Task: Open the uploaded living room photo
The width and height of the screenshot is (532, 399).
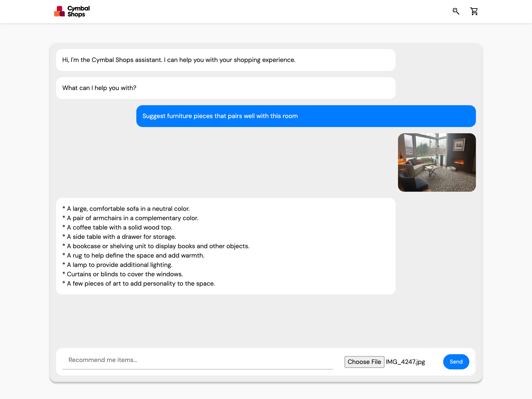Action: click(x=437, y=162)
